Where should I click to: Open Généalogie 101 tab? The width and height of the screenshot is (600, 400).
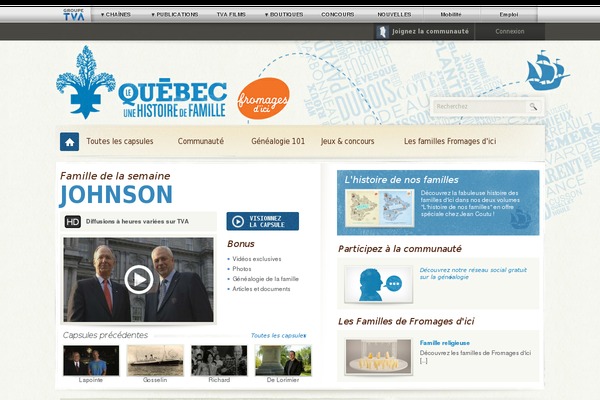pyautogui.click(x=278, y=141)
